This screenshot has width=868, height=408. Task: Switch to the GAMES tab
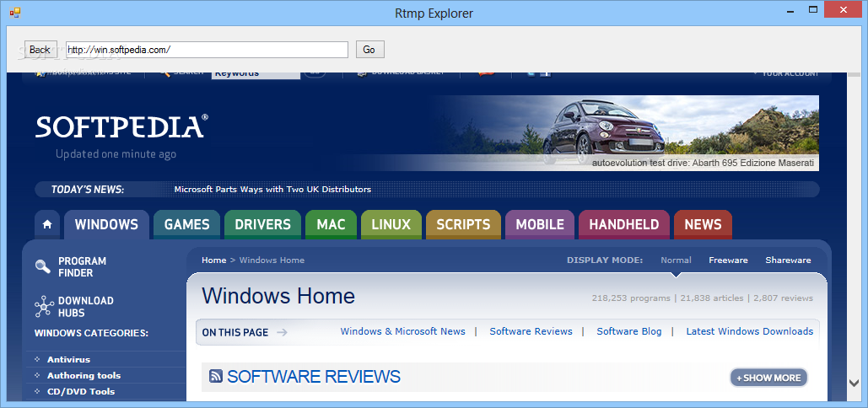click(186, 224)
